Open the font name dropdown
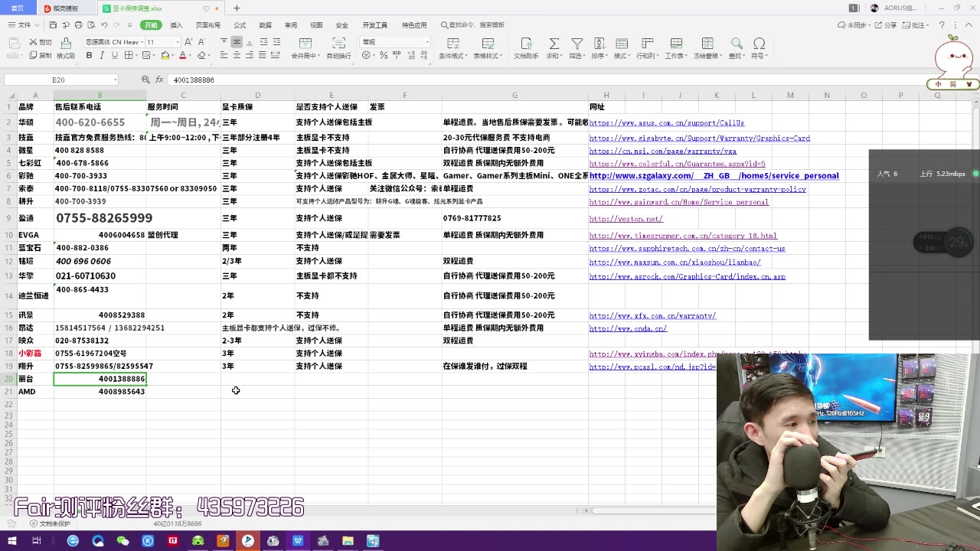The width and height of the screenshot is (980, 551). (140, 42)
